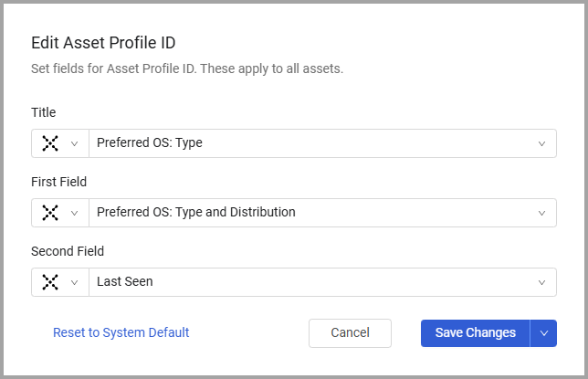Click the adapter icon in the Second Field row
Viewport: 588px width, 379px height.
[x=50, y=282]
